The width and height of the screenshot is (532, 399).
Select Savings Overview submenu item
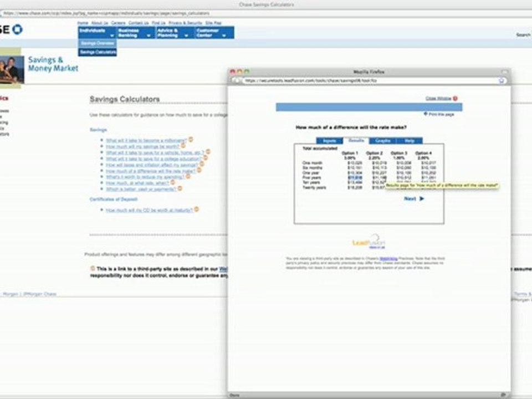click(98, 43)
